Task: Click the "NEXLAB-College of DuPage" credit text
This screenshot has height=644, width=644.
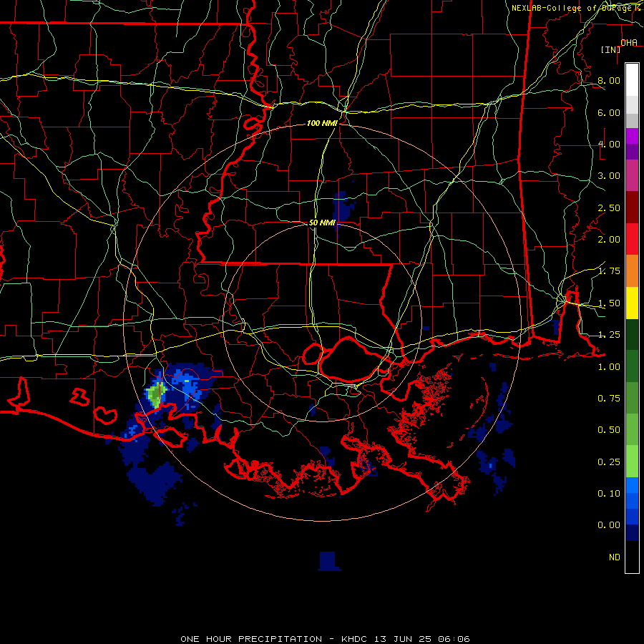Action: [571, 8]
